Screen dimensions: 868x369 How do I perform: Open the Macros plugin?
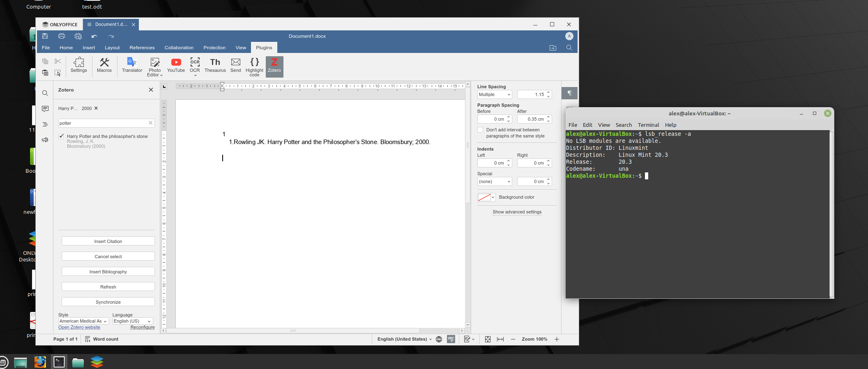104,65
